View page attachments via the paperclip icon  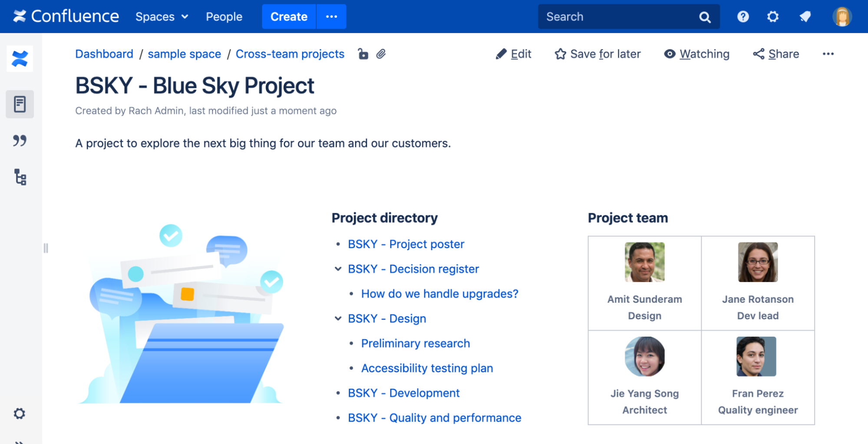(381, 53)
